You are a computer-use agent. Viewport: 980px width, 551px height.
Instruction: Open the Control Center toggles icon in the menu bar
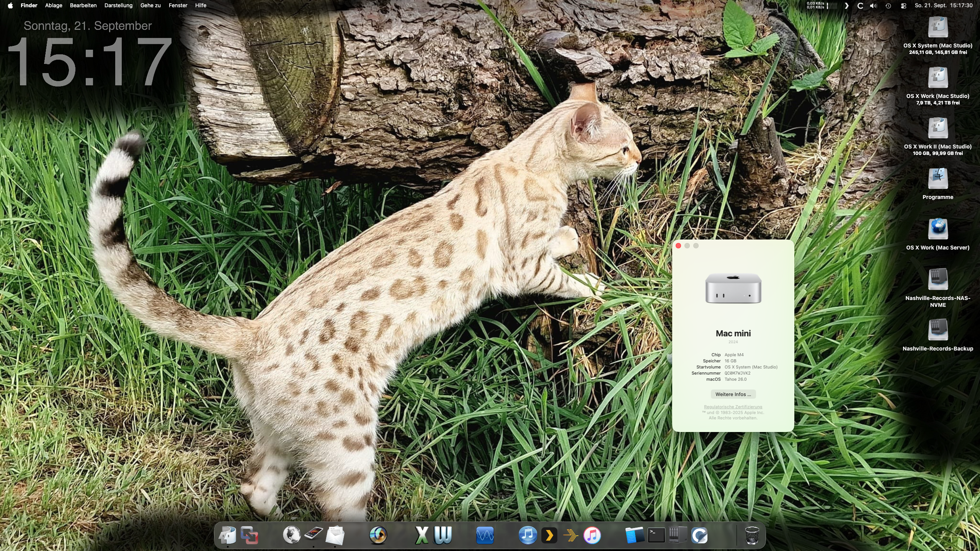pos(903,6)
